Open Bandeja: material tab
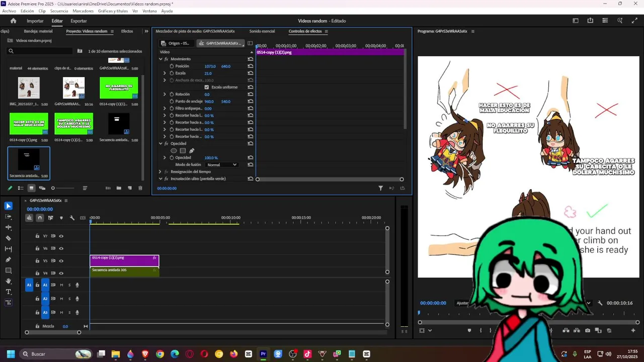Viewport: 644px width, 362px height. [38, 31]
